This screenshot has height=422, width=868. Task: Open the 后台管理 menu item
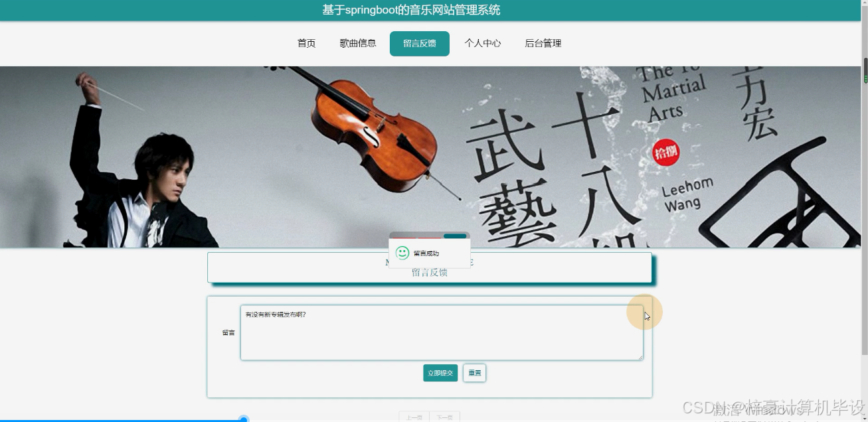(x=543, y=43)
